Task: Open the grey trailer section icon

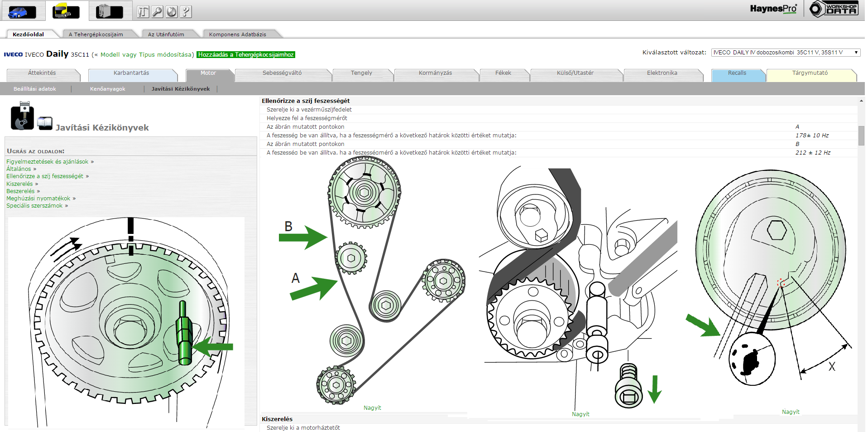Action: (110, 11)
